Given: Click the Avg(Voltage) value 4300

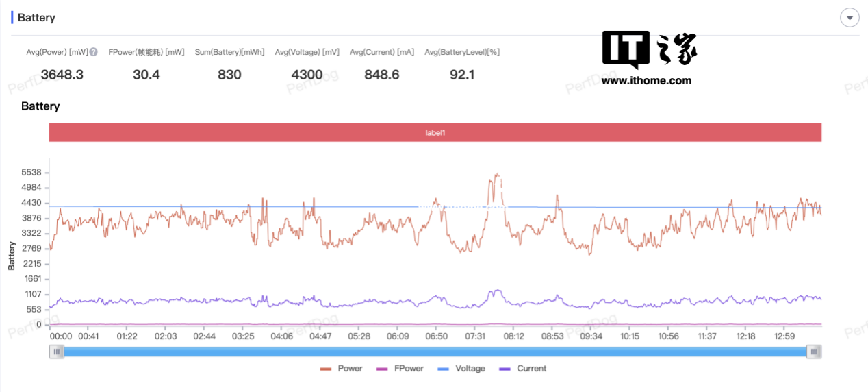Looking at the screenshot, I should [x=307, y=75].
